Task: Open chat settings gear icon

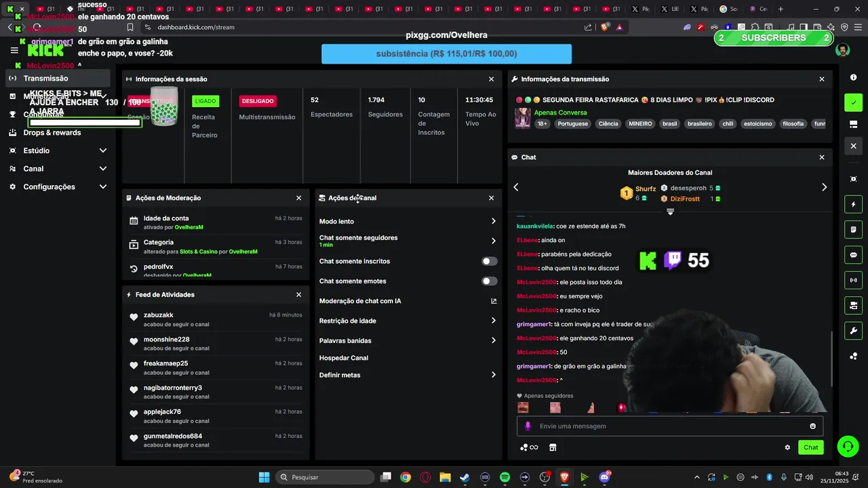Action: 787,447
